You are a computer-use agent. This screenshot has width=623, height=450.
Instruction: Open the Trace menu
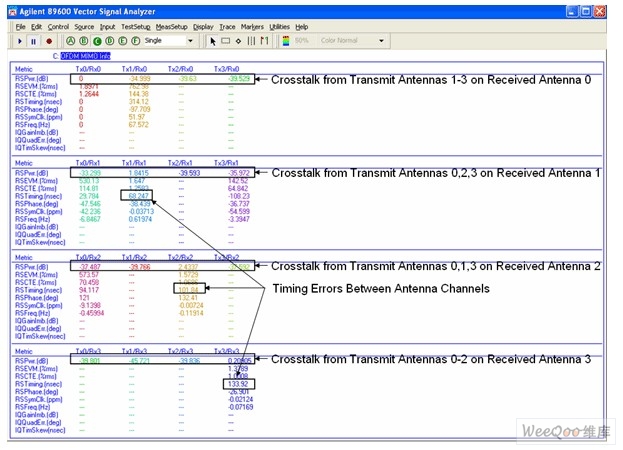click(227, 27)
